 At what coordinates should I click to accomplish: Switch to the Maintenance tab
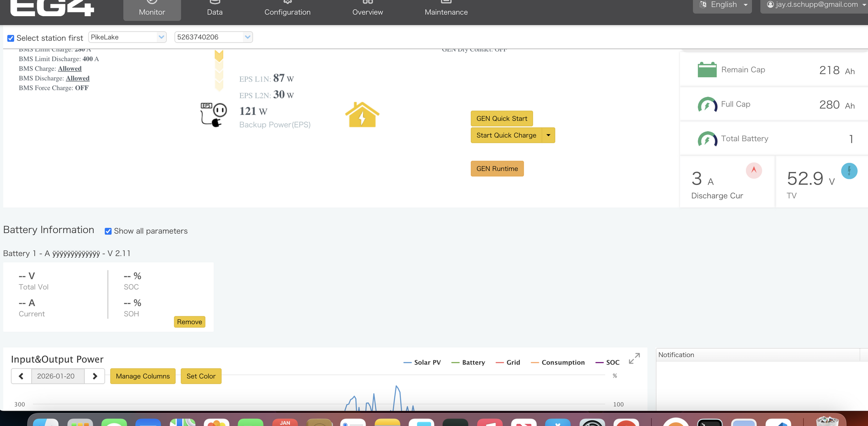tap(446, 12)
